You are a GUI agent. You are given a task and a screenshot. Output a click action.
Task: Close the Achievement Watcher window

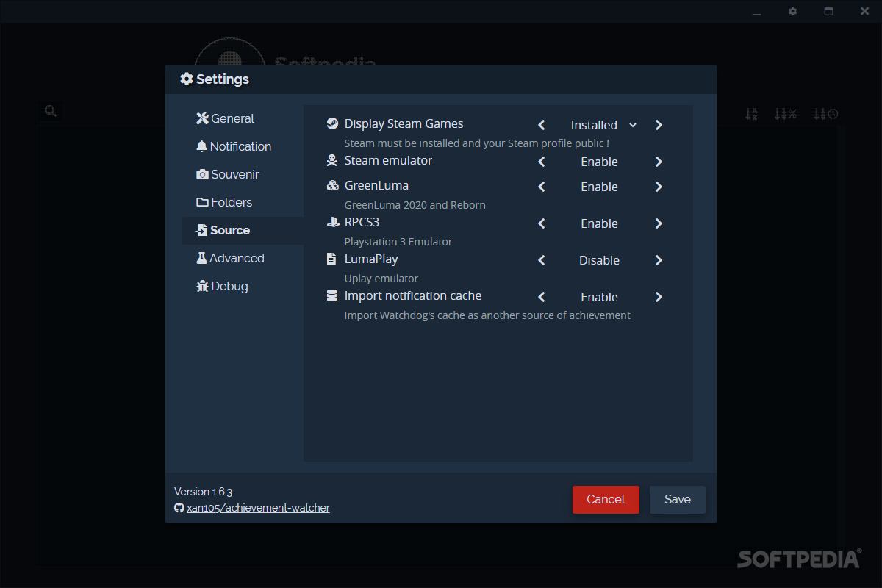pos(865,12)
